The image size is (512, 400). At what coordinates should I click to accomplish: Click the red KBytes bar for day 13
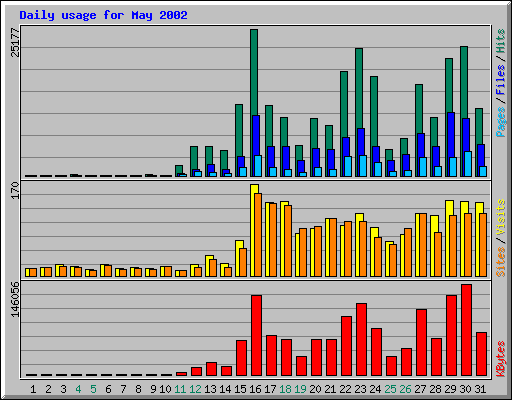[x=211, y=369]
